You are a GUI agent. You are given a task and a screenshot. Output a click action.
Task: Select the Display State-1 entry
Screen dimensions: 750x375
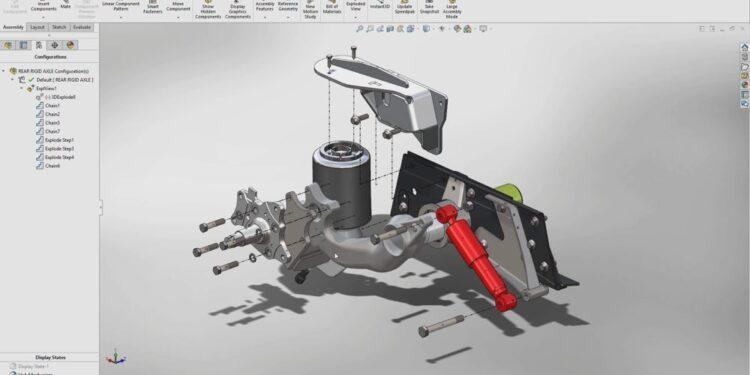pos(30,366)
